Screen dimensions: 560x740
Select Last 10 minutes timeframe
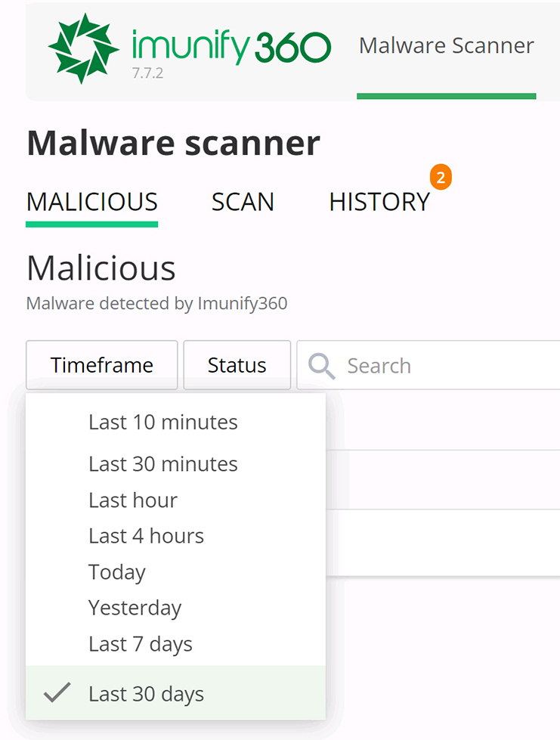tap(175, 422)
